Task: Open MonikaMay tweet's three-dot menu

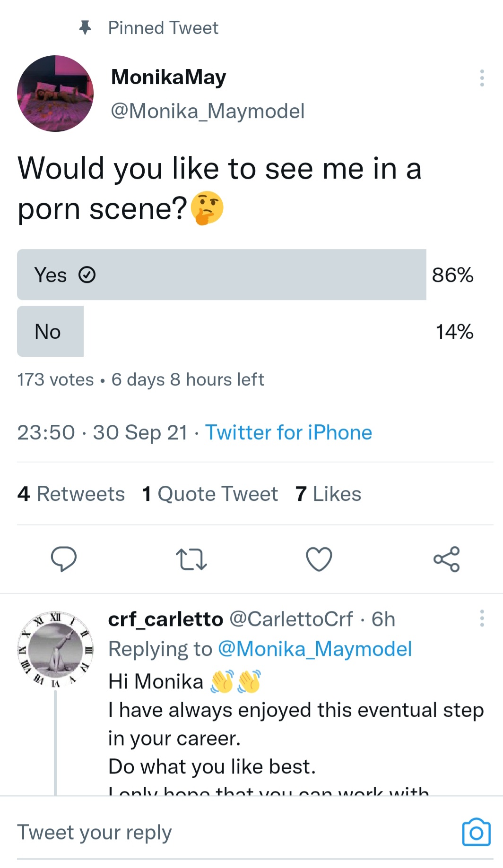Action: [482, 78]
